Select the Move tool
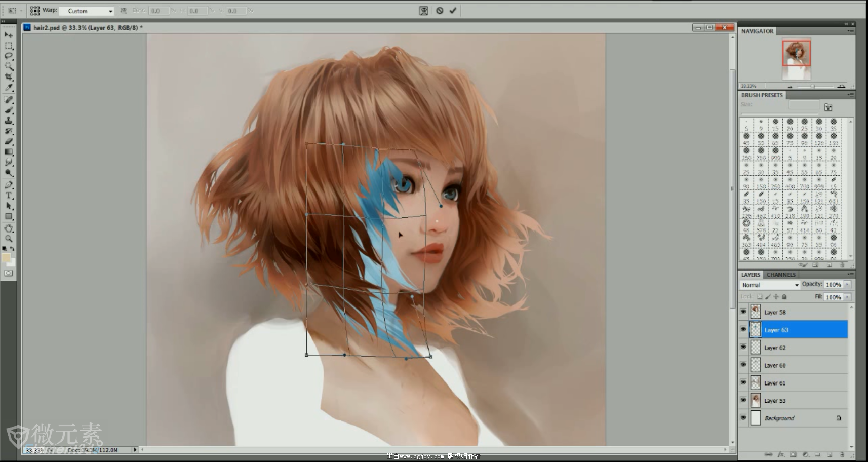This screenshot has width=868, height=462. (9, 35)
